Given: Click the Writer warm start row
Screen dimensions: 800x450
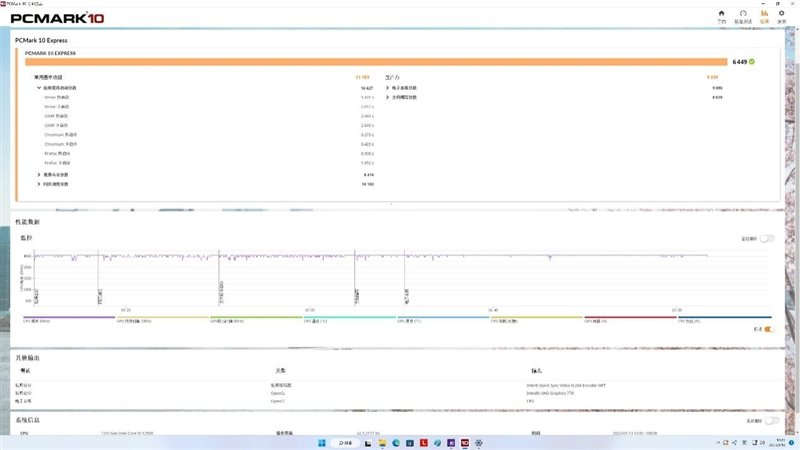Looking at the screenshot, I should click(209, 97).
